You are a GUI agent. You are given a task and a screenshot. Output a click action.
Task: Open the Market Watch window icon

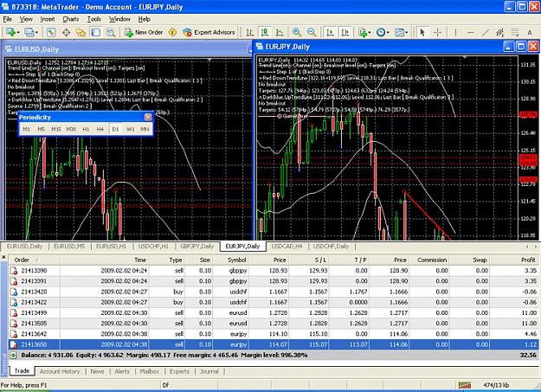click(x=51, y=32)
